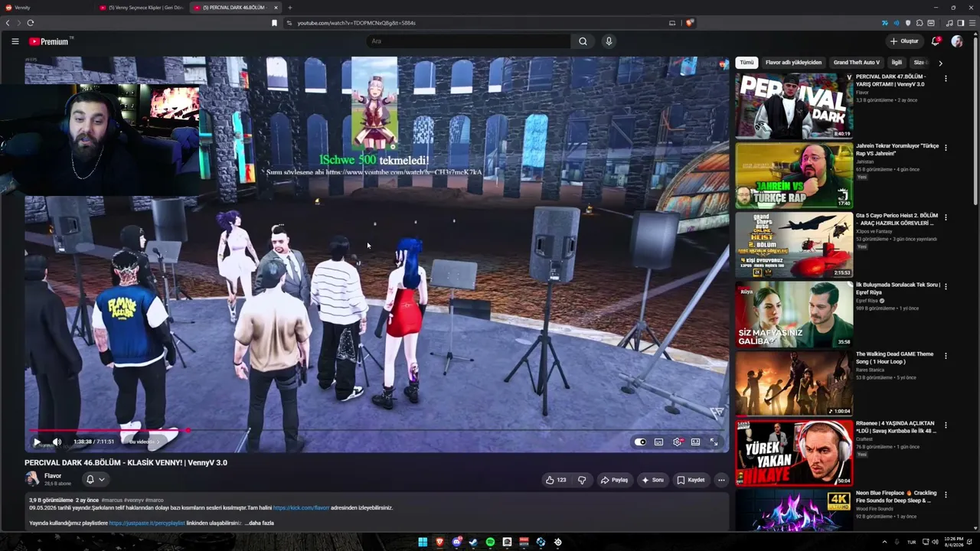Show more filter chips with arrow

coord(940,63)
